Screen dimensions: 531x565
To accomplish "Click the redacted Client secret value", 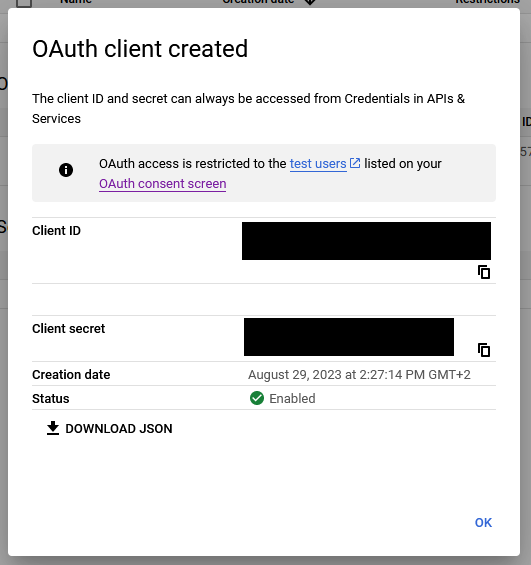I will pos(349,337).
